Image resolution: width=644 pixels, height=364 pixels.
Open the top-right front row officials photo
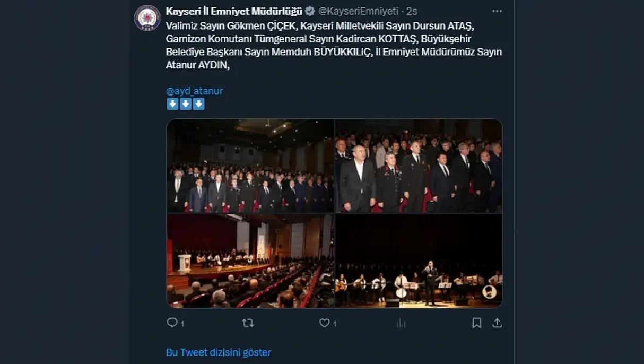[419, 166]
